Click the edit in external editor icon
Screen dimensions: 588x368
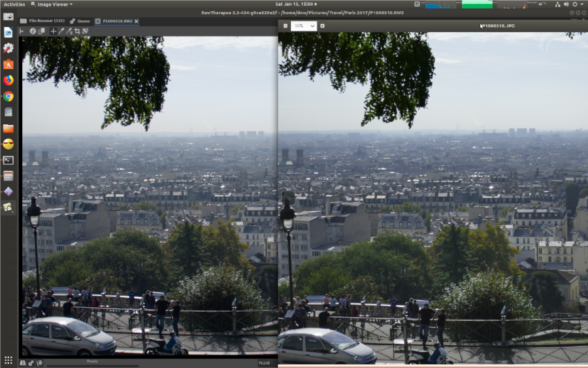pyautogui.click(x=39, y=363)
